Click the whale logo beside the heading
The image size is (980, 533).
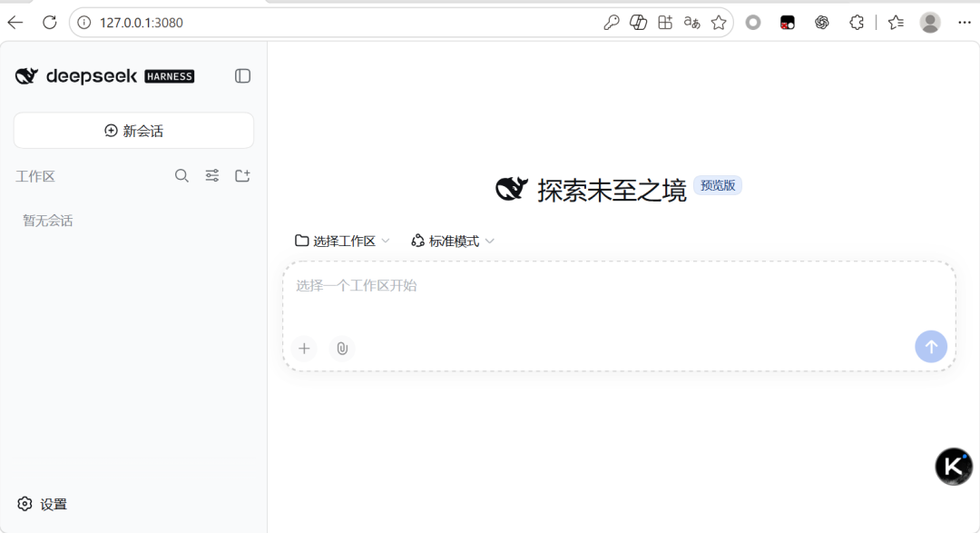(x=512, y=188)
